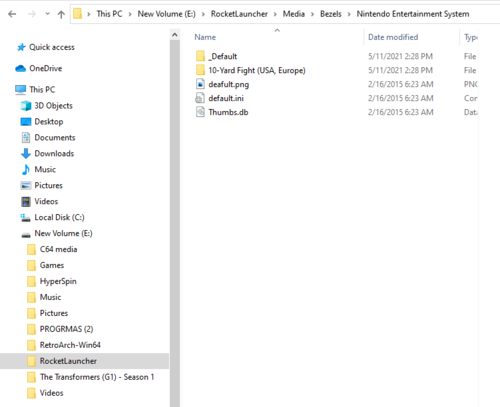
Task: Select the name 10-Yard Fight (USA, Europe)
Action: click(257, 70)
